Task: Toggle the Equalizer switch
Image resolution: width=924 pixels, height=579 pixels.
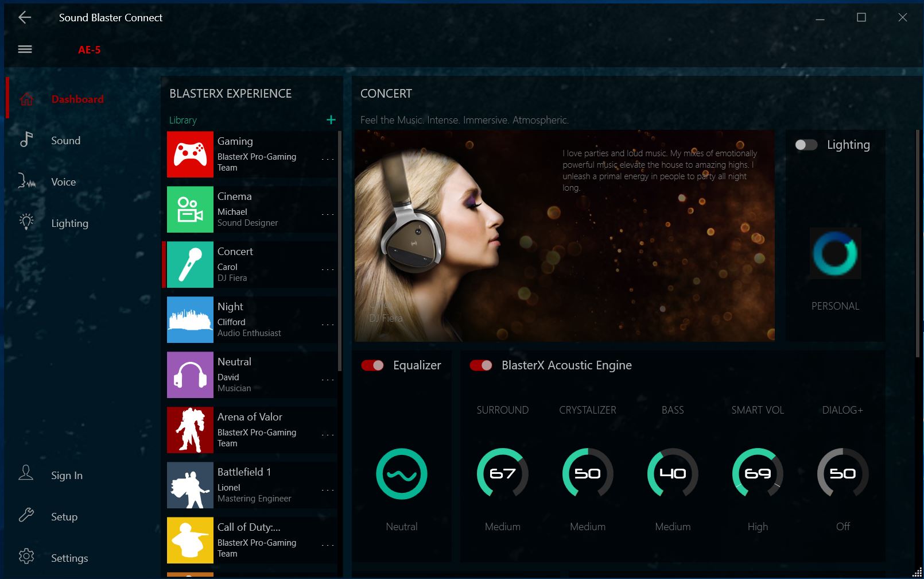Action: click(372, 365)
